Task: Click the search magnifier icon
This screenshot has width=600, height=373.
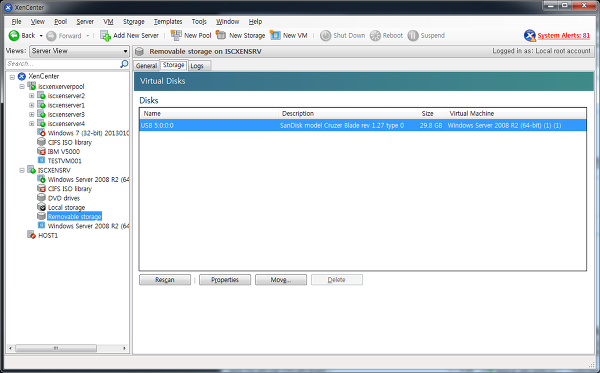Action: (124, 64)
